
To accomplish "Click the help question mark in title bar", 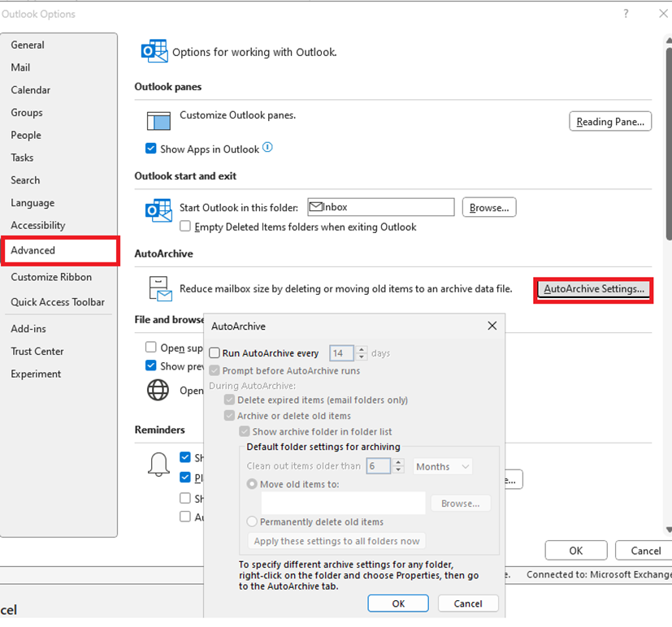I will tap(626, 14).
